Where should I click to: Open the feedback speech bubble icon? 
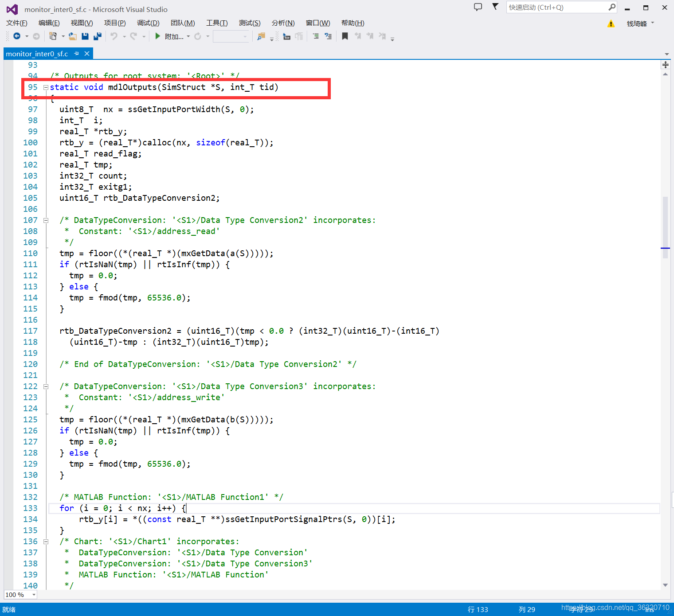click(x=478, y=7)
